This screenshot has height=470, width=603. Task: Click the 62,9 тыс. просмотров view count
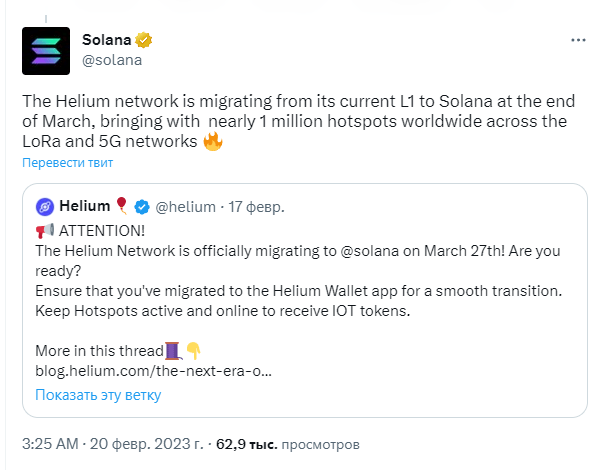pos(288,444)
